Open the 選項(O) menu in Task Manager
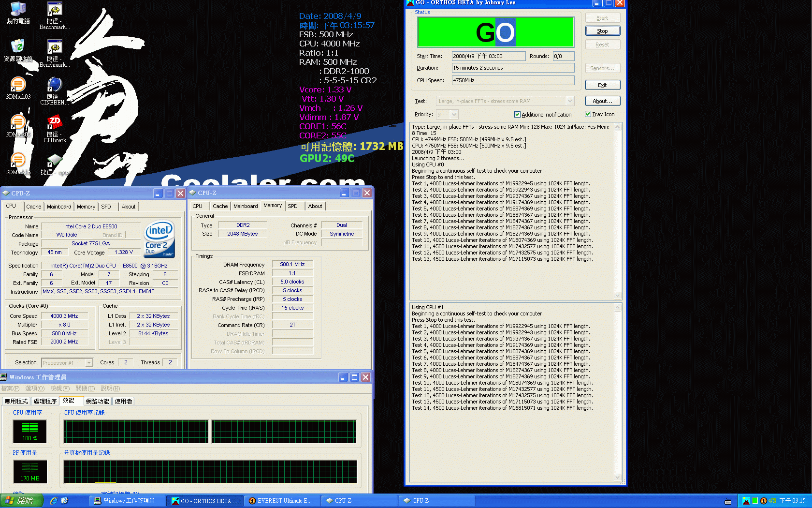The width and height of the screenshot is (812, 508). point(35,388)
